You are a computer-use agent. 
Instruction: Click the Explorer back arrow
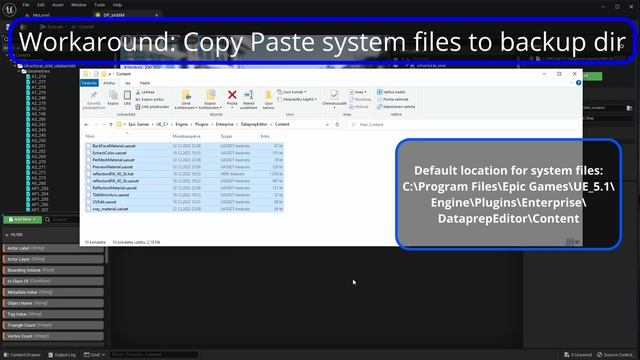[86, 124]
